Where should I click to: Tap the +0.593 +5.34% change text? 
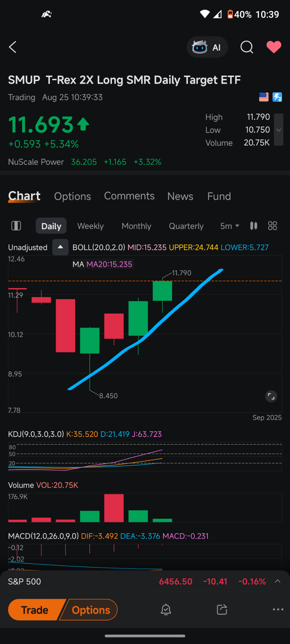coord(43,144)
